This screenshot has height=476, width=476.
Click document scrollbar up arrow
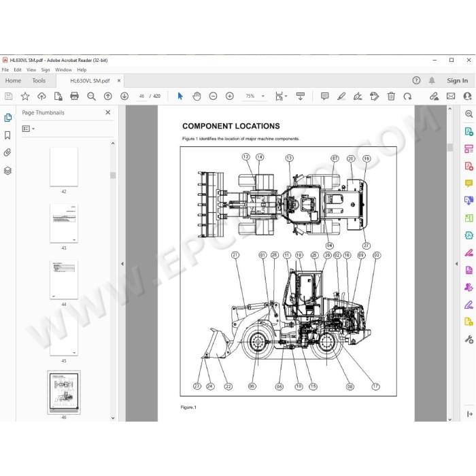point(450,109)
